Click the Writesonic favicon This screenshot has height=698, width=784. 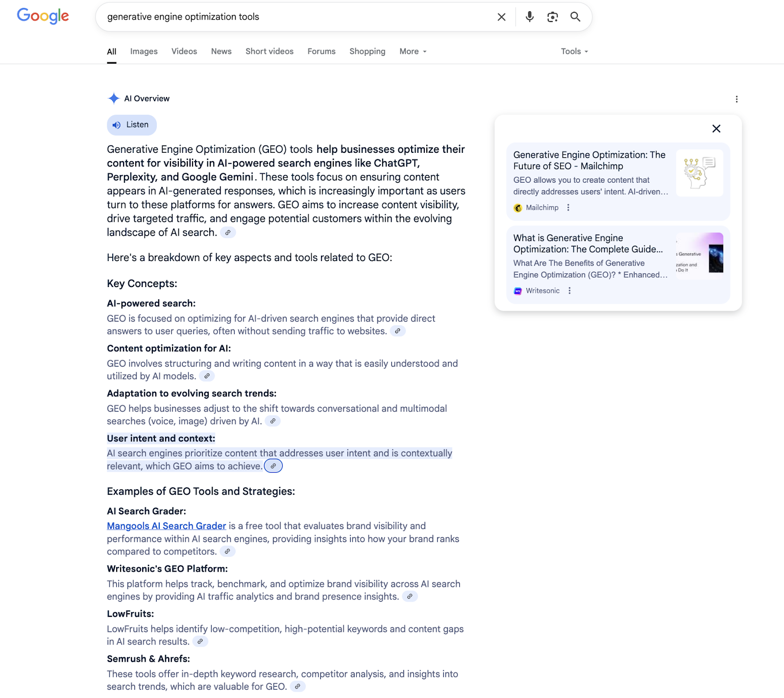pyautogui.click(x=518, y=291)
